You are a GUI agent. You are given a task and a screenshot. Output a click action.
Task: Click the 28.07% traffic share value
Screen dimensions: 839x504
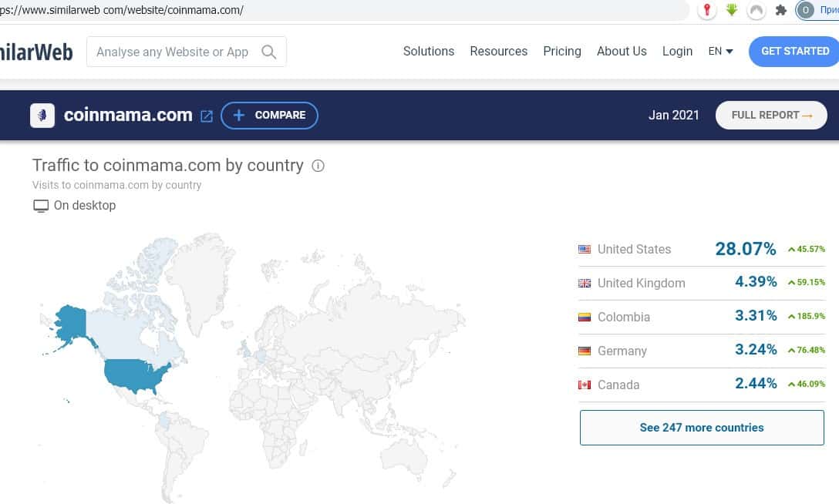pyautogui.click(x=746, y=249)
